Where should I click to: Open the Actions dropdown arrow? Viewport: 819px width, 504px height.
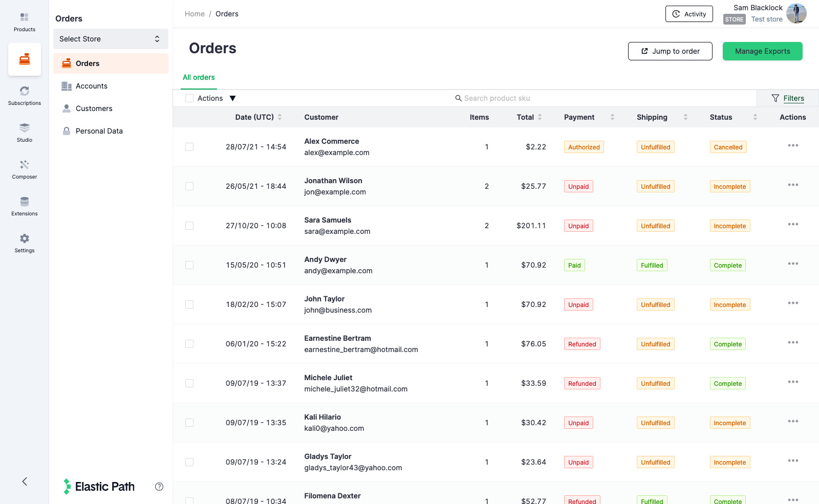click(x=232, y=98)
